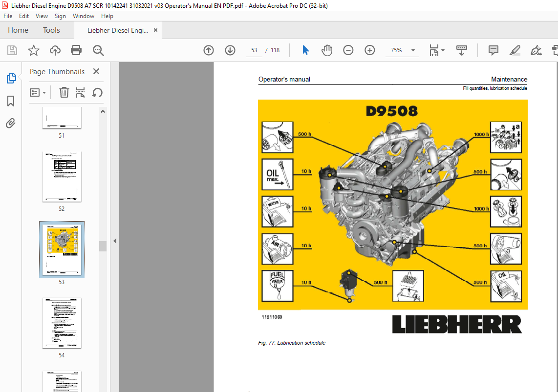Go to previous page arrow
The image size is (558, 392).
[x=209, y=50]
